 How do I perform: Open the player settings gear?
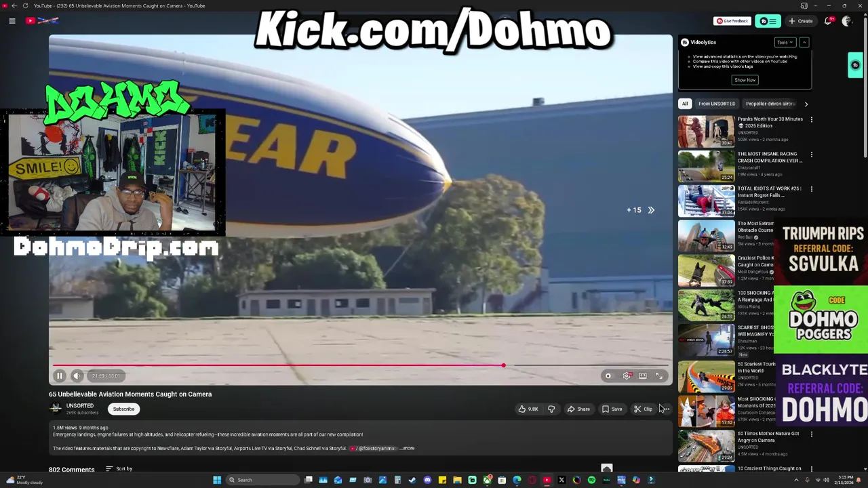[627, 375]
